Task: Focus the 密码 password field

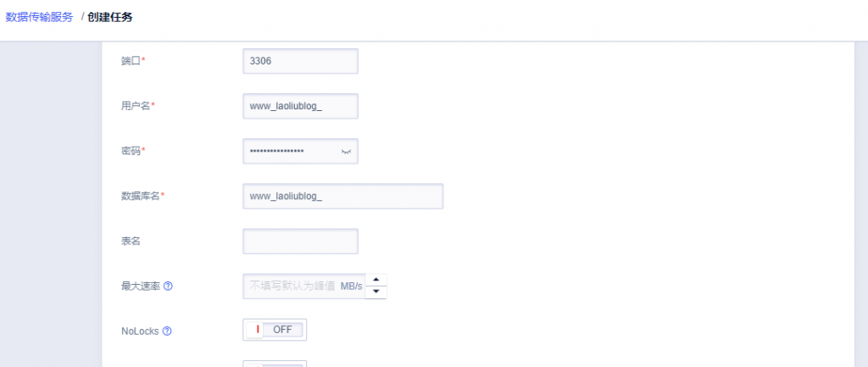Action: (301, 151)
